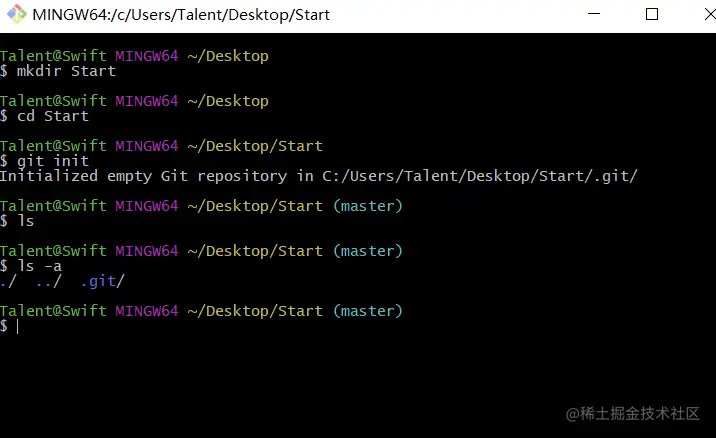This screenshot has width=716, height=438.
Task: Click on the 'git init' command text
Action: coord(53,161)
